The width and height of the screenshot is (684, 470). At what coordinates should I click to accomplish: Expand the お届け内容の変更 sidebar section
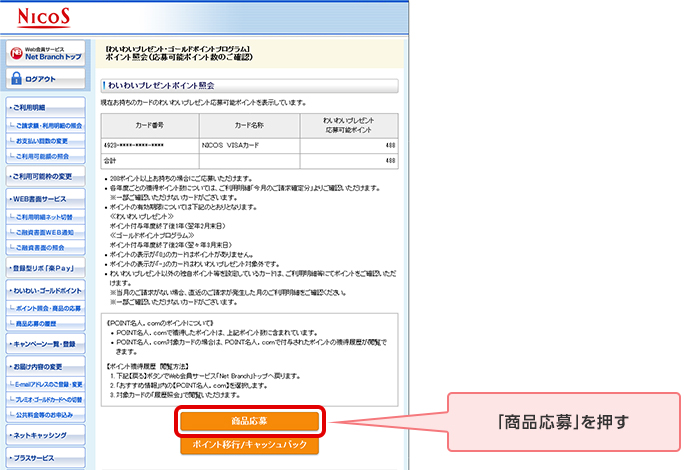pyautogui.click(x=47, y=364)
